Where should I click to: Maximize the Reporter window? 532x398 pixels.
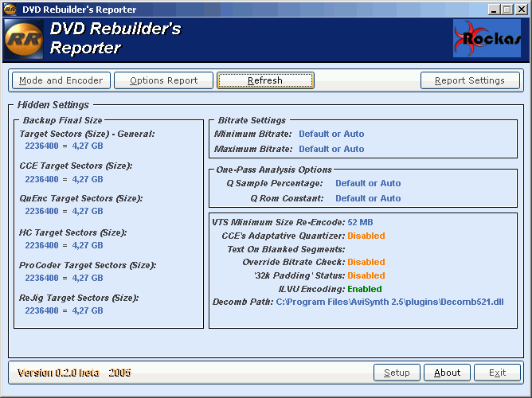[507, 10]
